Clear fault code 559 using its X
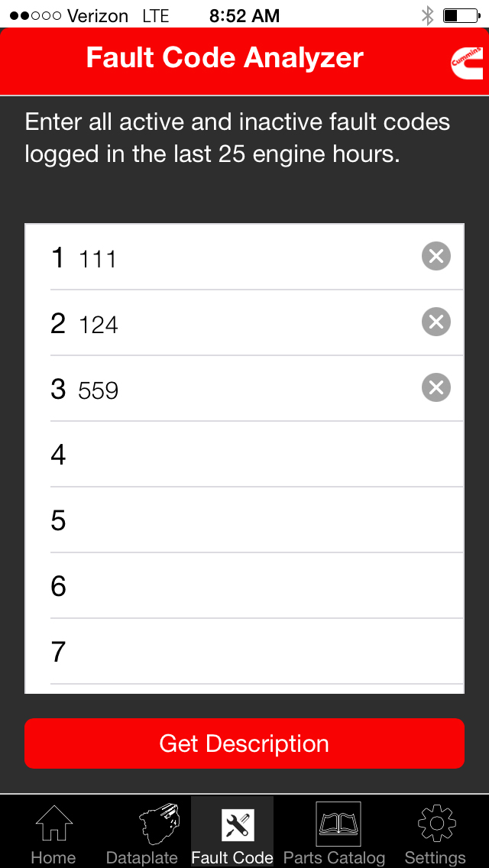This screenshot has height=868, width=489. (436, 387)
